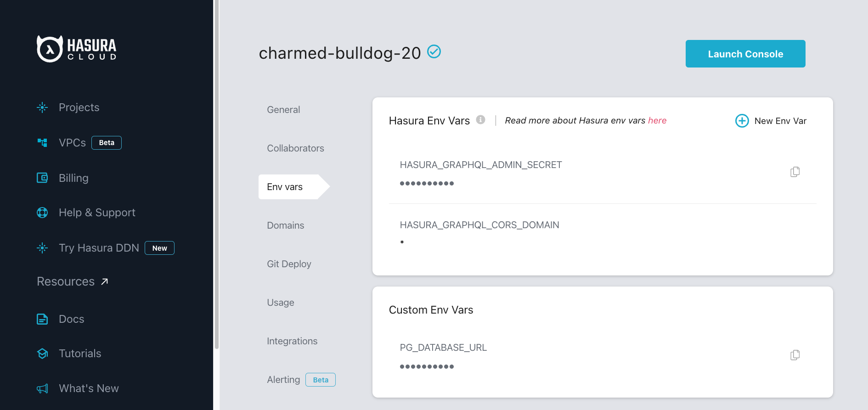Click the What's New megaphone icon

(42, 389)
